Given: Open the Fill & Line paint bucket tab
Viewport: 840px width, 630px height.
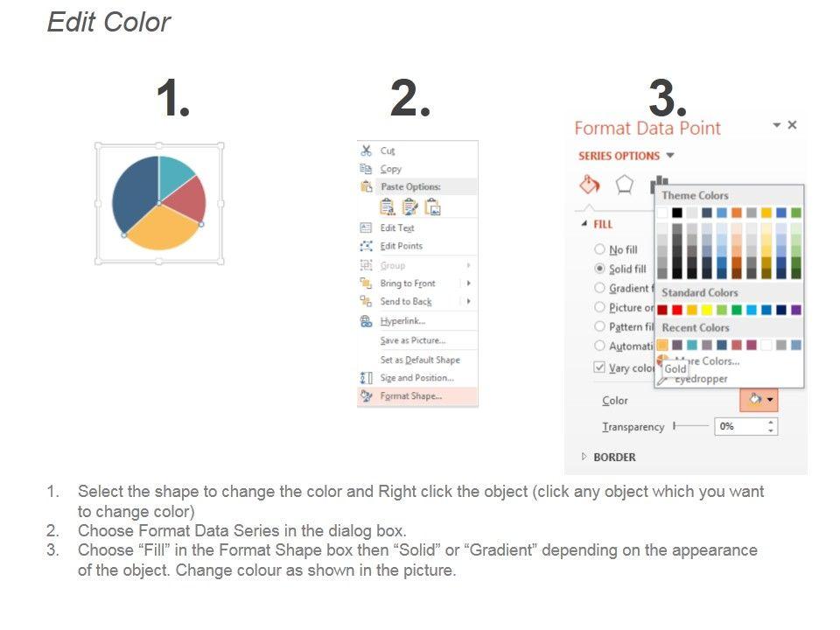Looking at the screenshot, I should (x=590, y=185).
